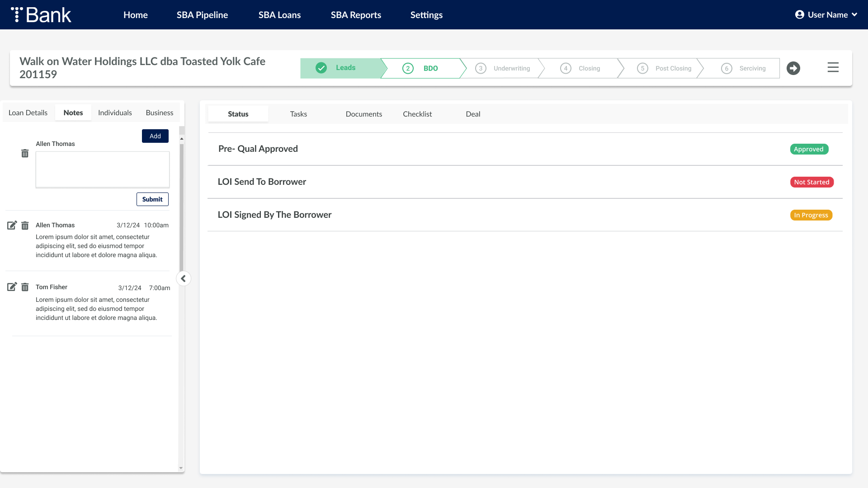The width and height of the screenshot is (868, 488).
Task: Click the next stage arrow icon
Action: tap(793, 68)
